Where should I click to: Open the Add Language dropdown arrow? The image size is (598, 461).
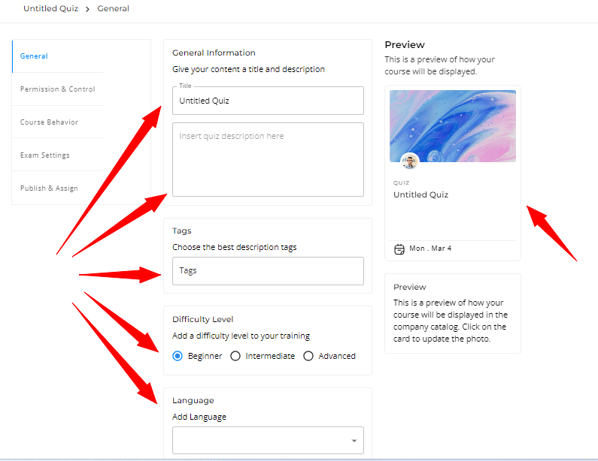tap(354, 441)
